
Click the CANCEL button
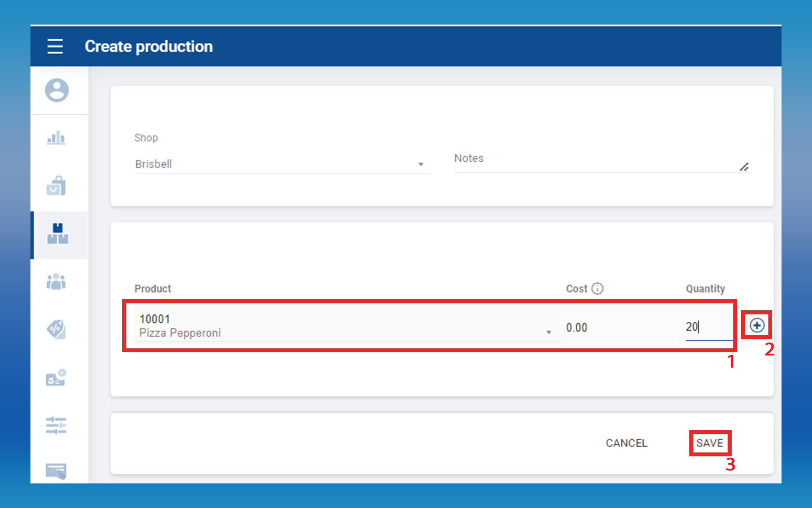(626, 443)
